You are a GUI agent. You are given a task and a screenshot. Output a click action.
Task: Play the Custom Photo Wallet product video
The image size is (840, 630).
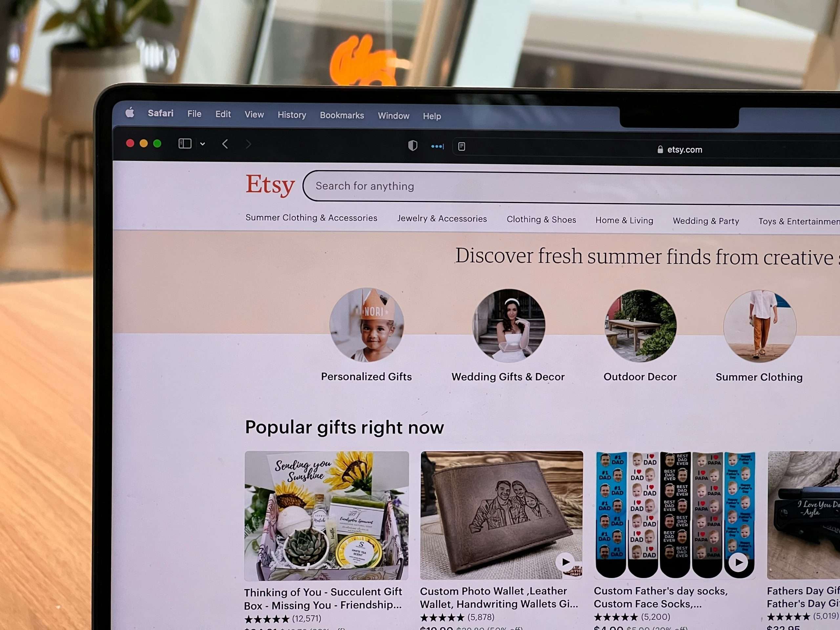click(565, 563)
